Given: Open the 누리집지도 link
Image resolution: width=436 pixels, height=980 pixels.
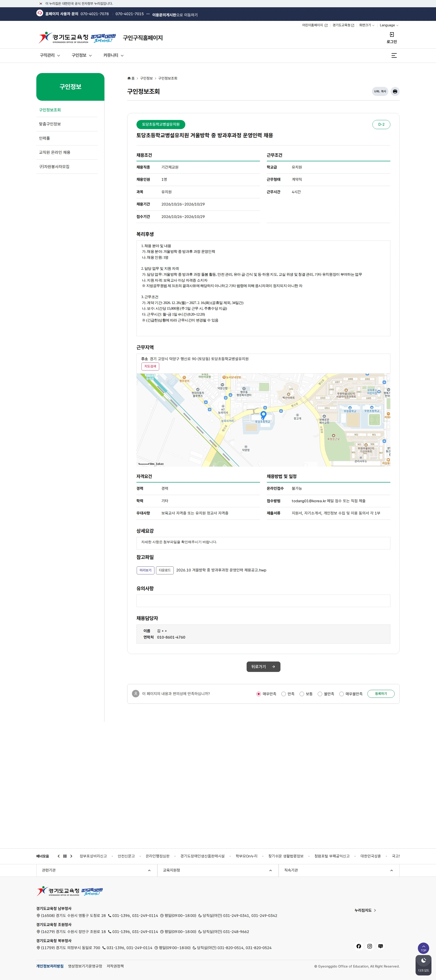Looking at the screenshot, I should click(x=365, y=910).
